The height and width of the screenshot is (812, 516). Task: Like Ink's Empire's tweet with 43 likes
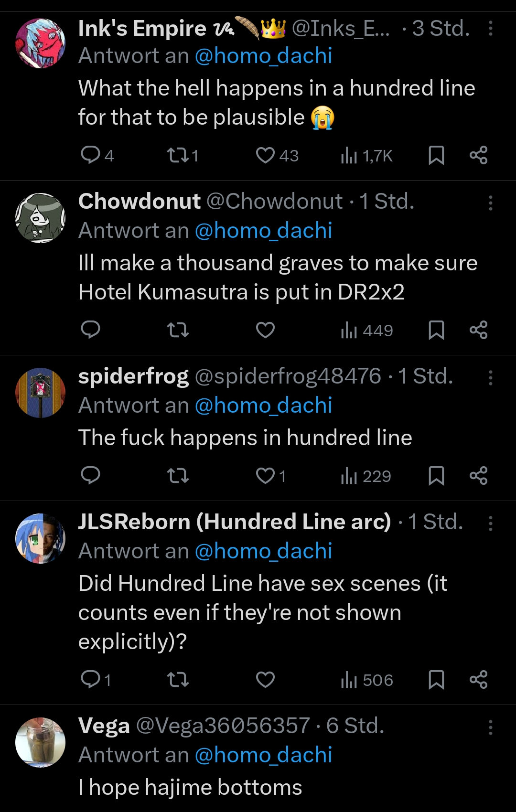click(265, 155)
